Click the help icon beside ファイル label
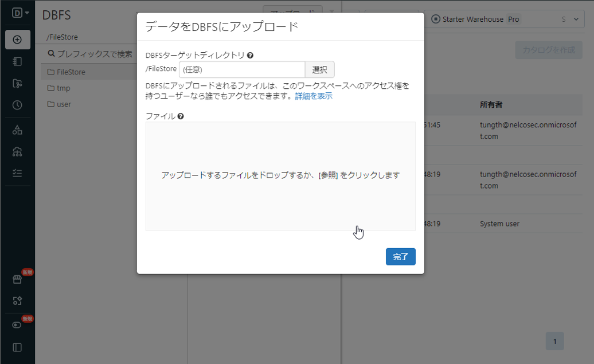Viewport: 594px width, 364px height. coord(181,116)
